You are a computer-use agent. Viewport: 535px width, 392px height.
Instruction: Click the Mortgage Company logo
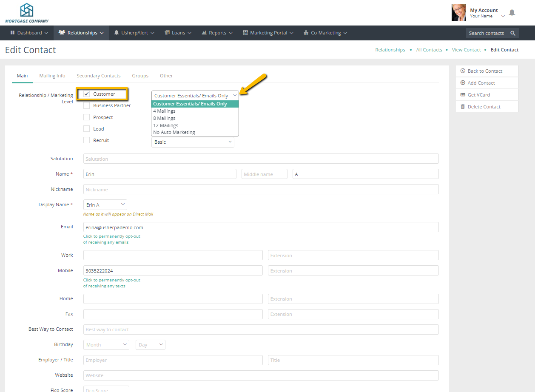pyautogui.click(x=27, y=13)
